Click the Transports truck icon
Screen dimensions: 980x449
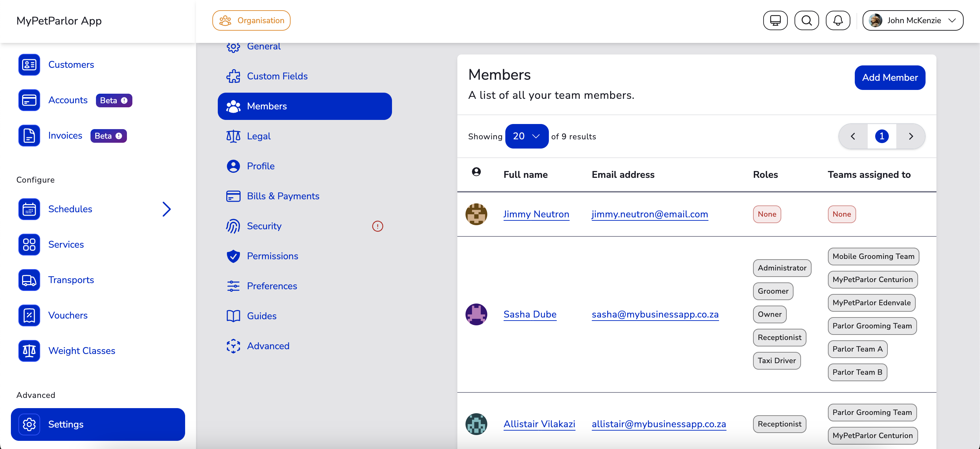[x=29, y=280]
